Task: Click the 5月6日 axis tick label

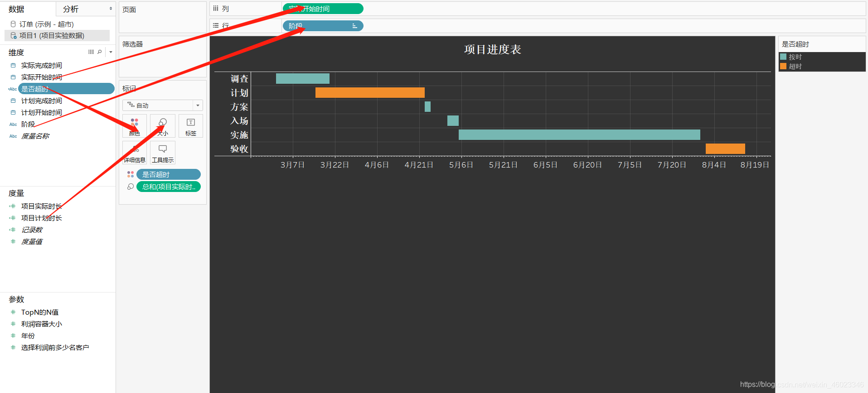Action: coord(461,165)
